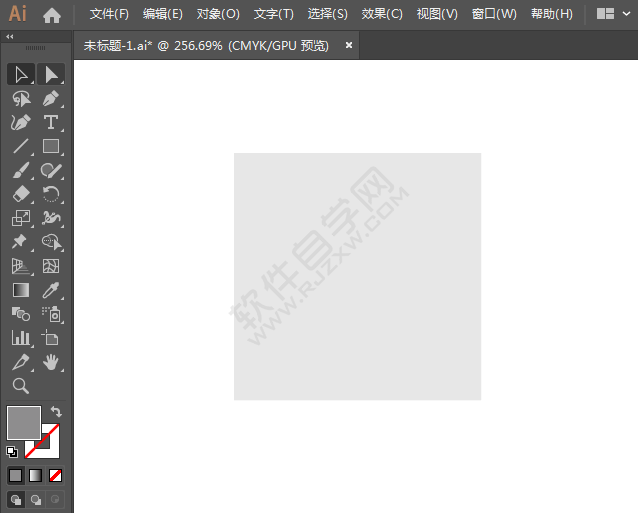Viewport: 638px width, 513px height.
Task: Select the Rotate tool
Action: (x=51, y=194)
